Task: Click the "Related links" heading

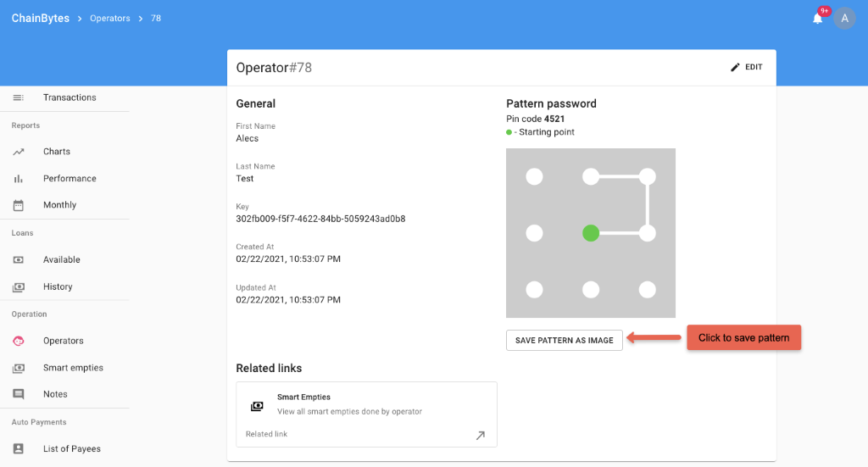Action: coord(269,368)
